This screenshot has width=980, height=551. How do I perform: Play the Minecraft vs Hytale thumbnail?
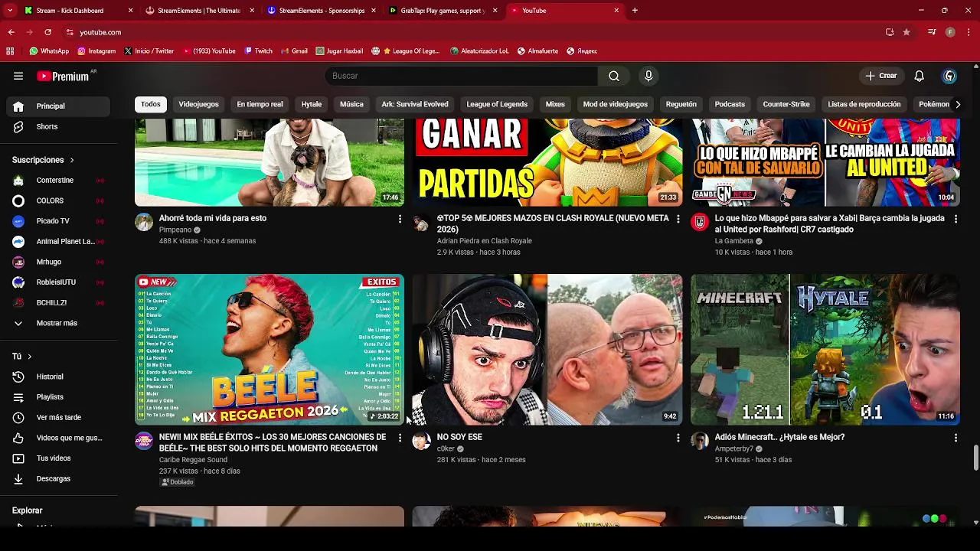point(825,349)
